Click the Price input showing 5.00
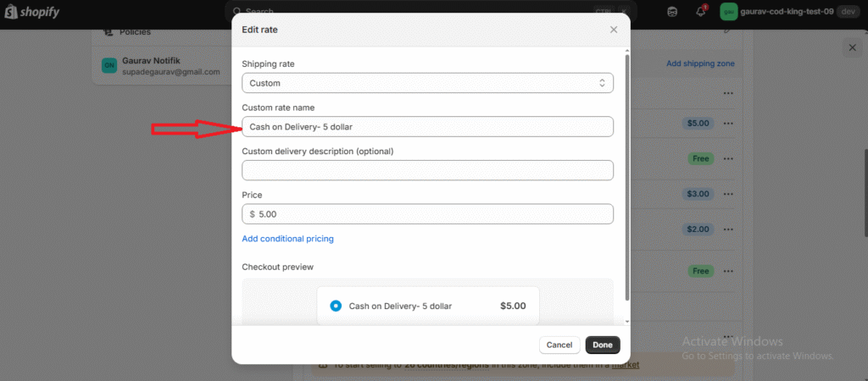The height and width of the screenshot is (381, 868). [432, 214]
